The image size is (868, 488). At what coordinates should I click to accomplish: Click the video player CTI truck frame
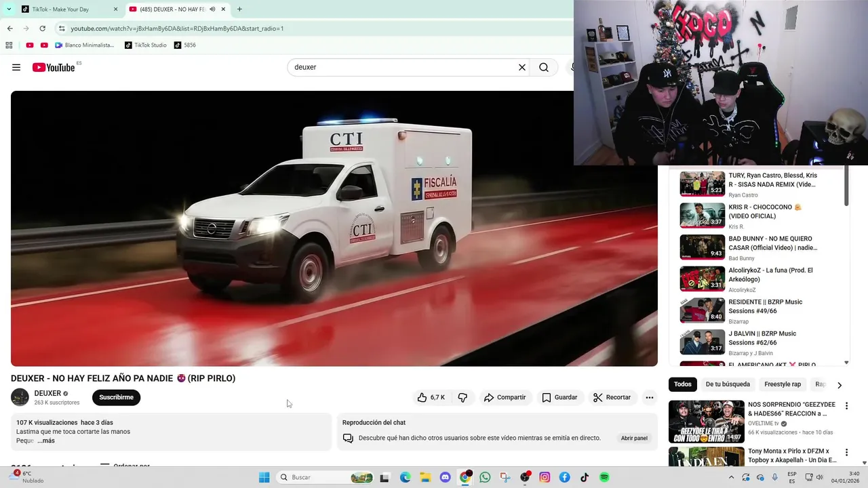coord(334,228)
